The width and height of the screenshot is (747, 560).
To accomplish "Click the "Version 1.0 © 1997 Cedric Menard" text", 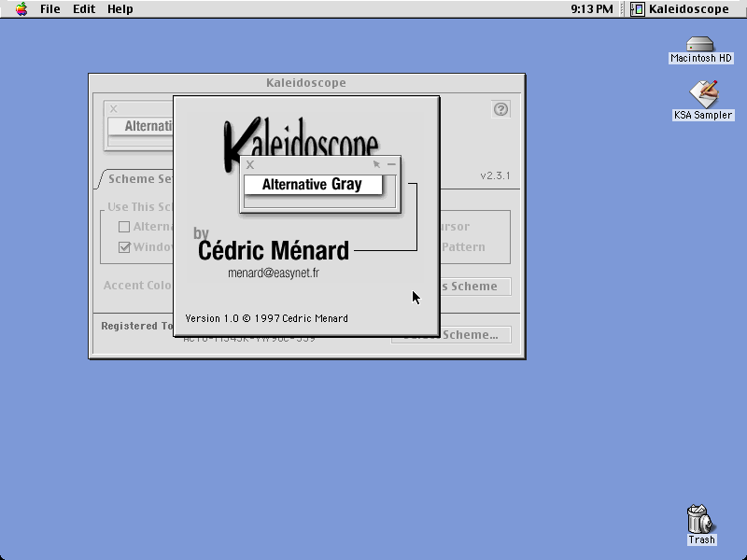I will 267,318.
